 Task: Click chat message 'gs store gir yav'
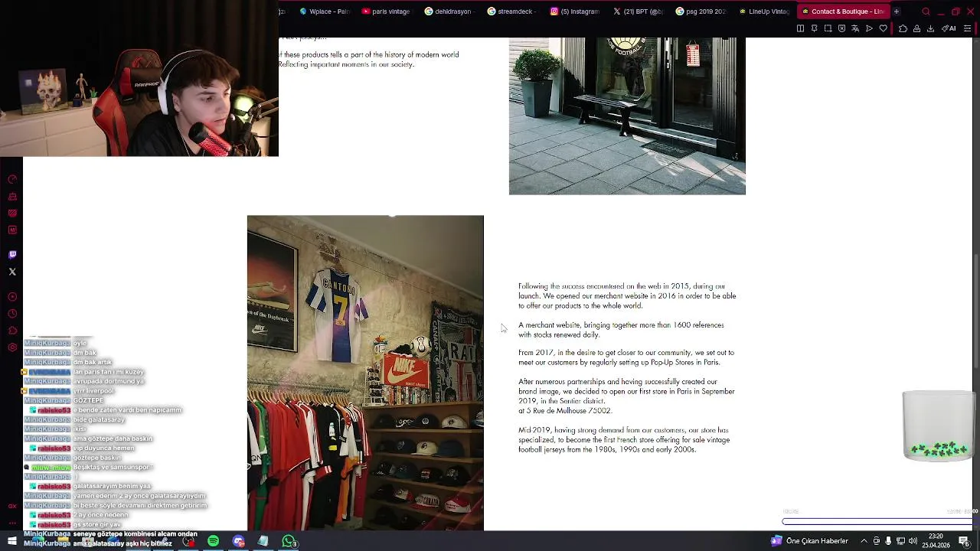point(96,524)
